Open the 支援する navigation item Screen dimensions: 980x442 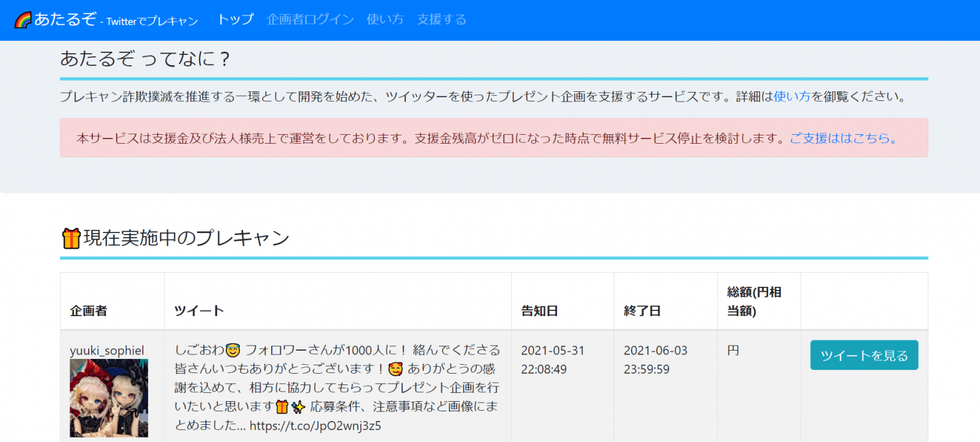pyautogui.click(x=441, y=20)
